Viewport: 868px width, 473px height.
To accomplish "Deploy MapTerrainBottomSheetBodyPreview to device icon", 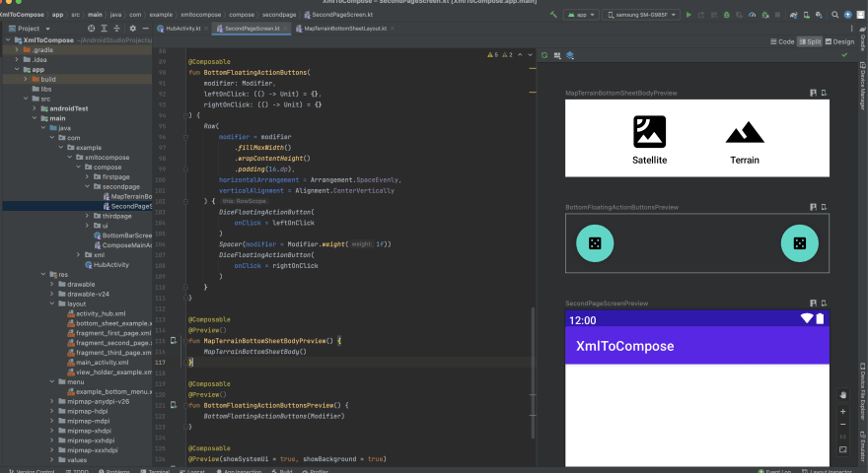I will pos(825,93).
